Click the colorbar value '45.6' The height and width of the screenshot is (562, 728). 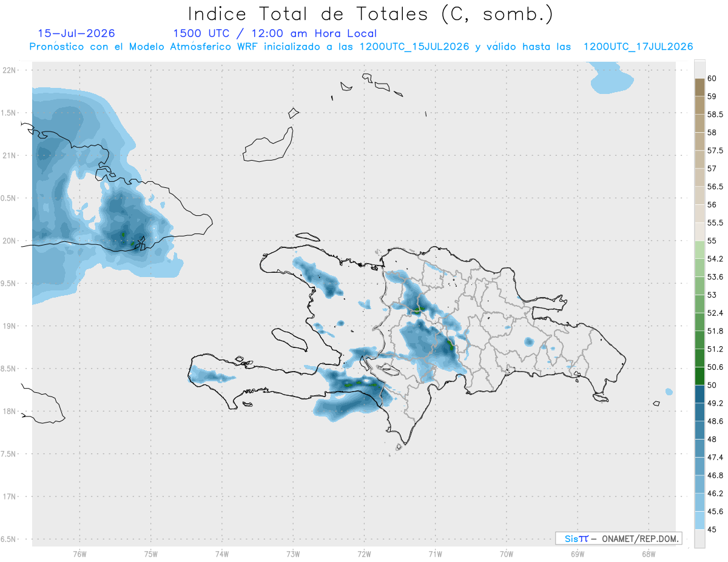pos(715,512)
